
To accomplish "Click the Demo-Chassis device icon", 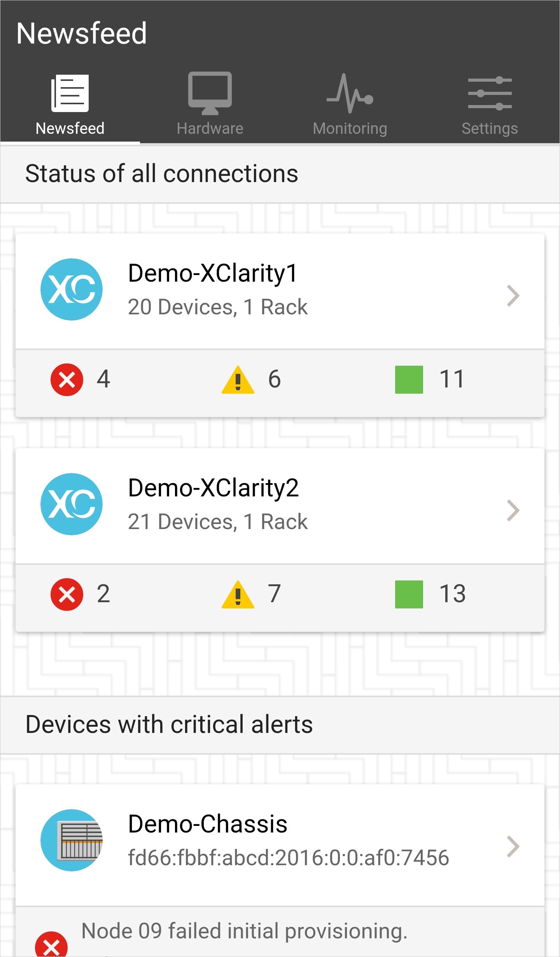I will [x=72, y=840].
